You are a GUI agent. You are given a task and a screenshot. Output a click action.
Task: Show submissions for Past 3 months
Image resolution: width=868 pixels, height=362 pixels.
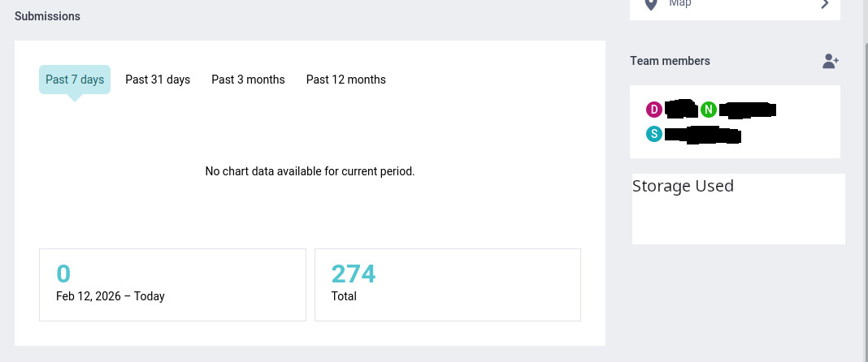[248, 80]
